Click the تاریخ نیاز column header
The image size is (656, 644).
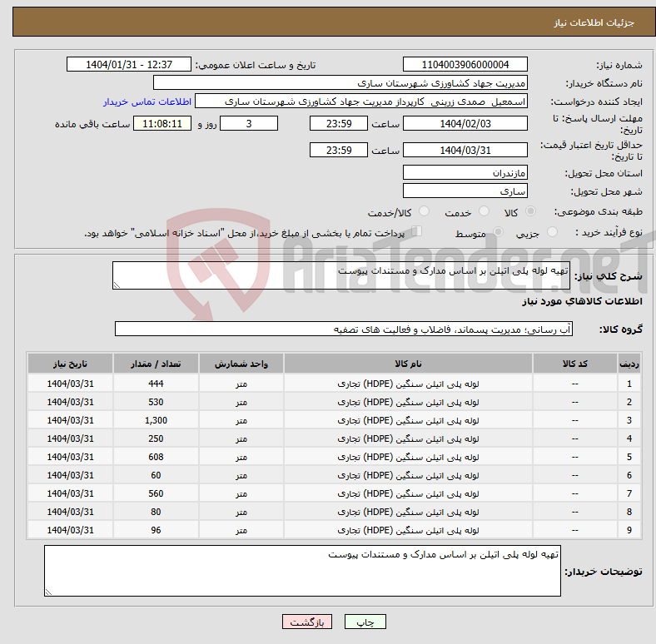click(x=70, y=364)
